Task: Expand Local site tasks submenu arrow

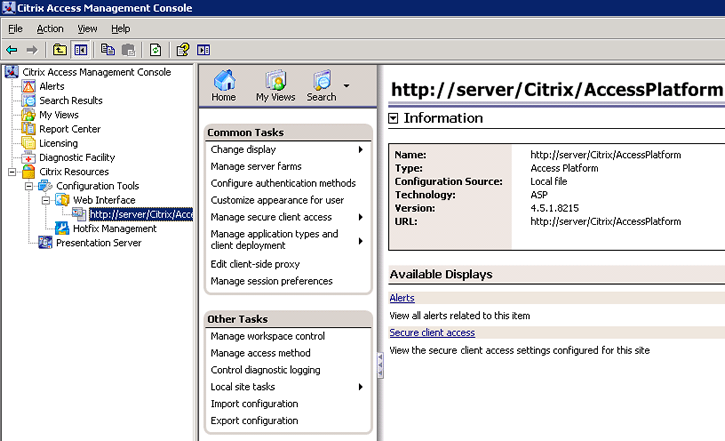Action: tap(360, 387)
